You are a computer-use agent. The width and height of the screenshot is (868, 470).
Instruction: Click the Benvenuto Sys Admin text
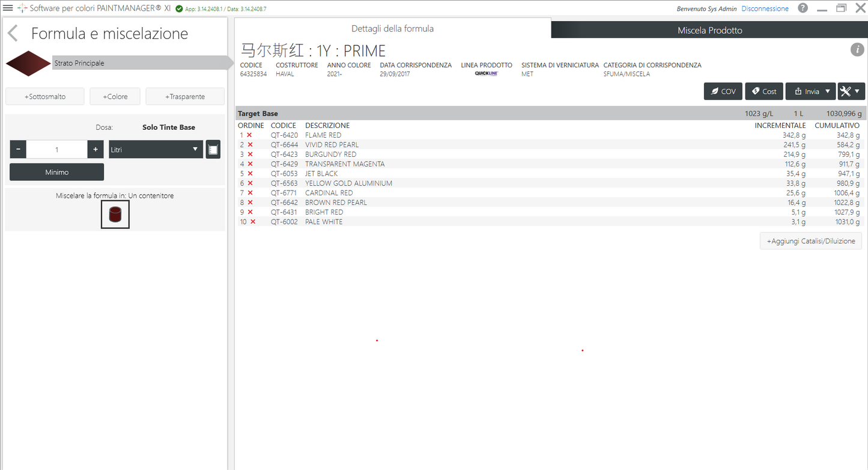point(706,8)
